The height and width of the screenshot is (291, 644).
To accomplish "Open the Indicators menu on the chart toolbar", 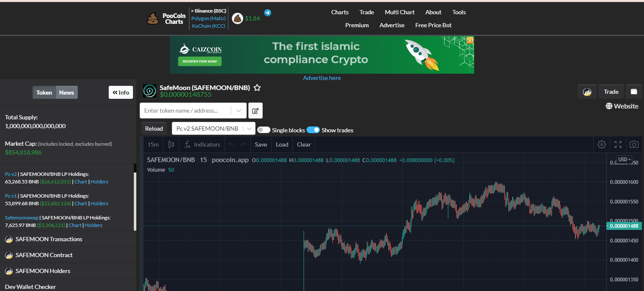I will click(207, 144).
